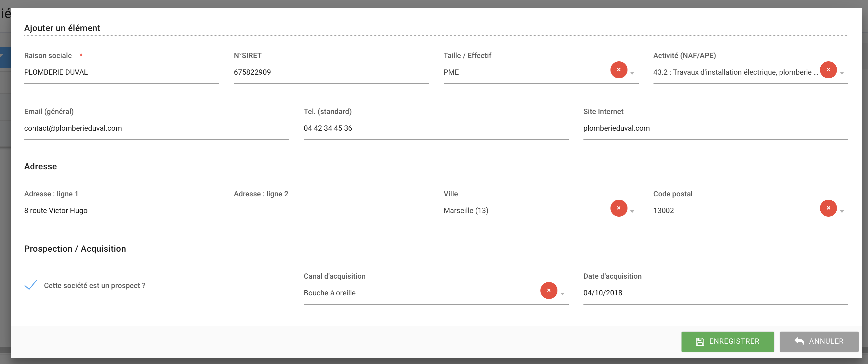Edit the Adresse ligne 1 field
This screenshot has width=868, height=364.
pyautogui.click(x=122, y=211)
